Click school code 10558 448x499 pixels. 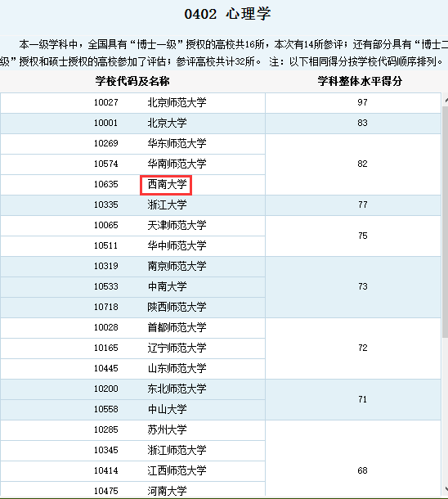coord(106,409)
